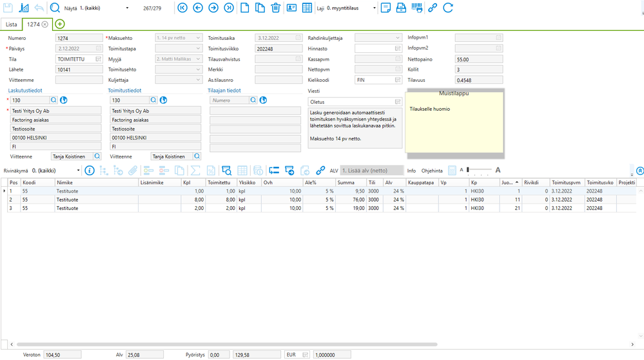The width and height of the screenshot is (644, 360).
Task: Jump to the last record
Action: pyautogui.click(x=229, y=7)
